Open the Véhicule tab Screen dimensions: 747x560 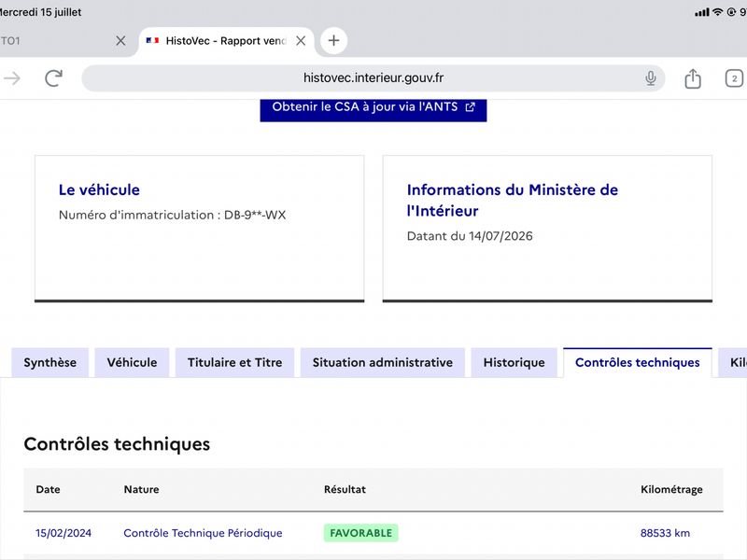tap(132, 362)
